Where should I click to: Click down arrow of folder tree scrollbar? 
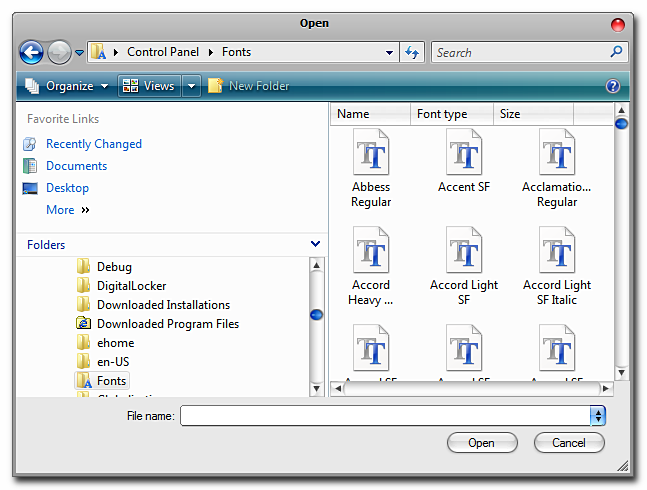[x=316, y=389]
